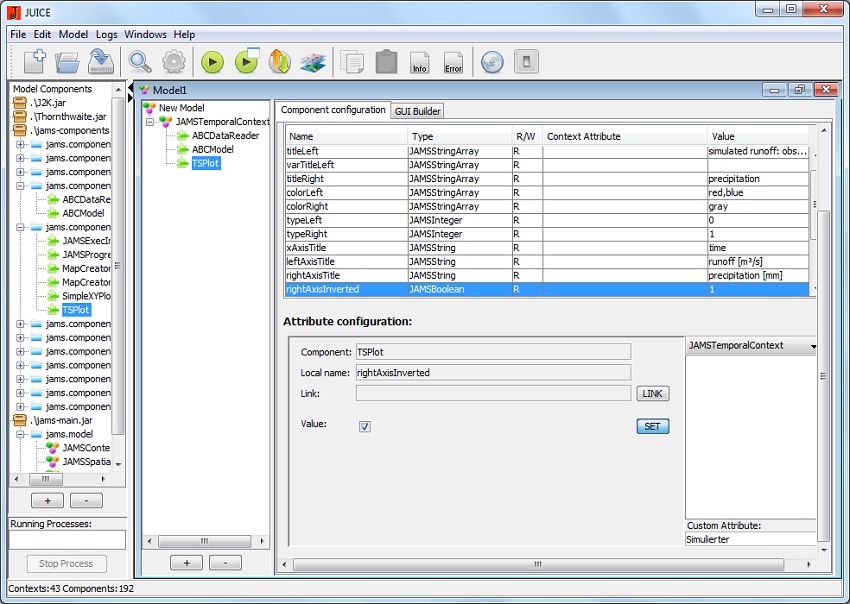This screenshot has height=604, width=850.
Task: Click the first green Run Model icon
Action: [212, 62]
